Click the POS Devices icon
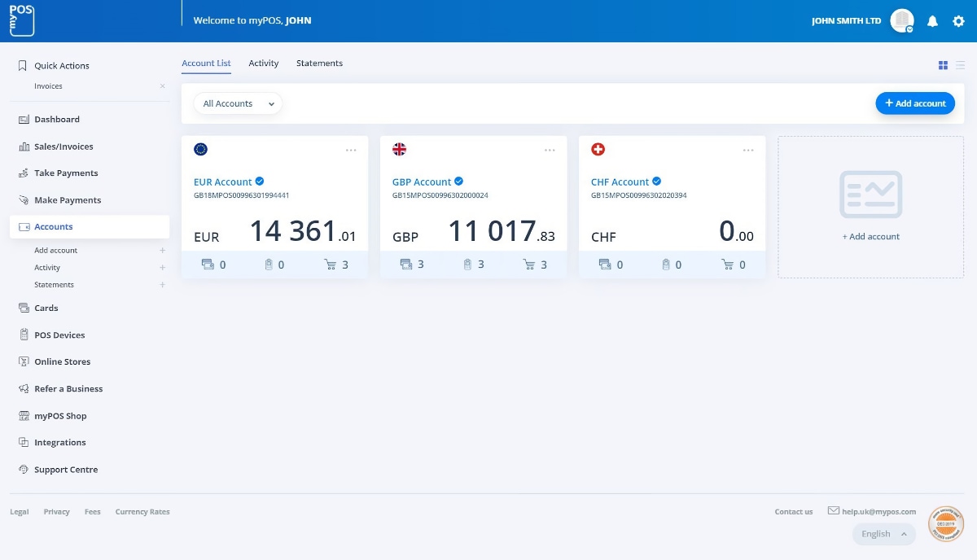977x560 pixels. point(24,335)
